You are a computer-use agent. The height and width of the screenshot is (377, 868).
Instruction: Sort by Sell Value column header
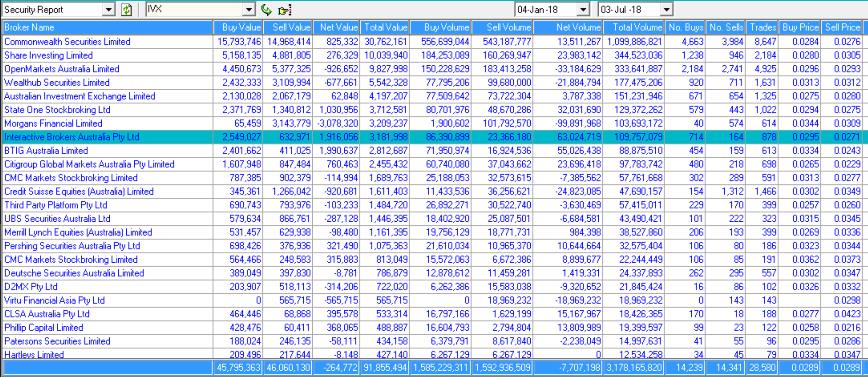coord(288,27)
